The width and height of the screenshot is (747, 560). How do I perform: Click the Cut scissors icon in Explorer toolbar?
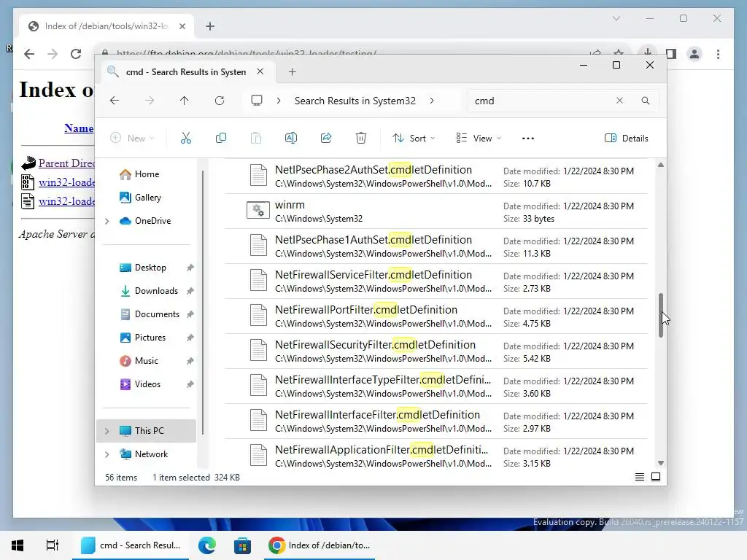coord(186,138)
